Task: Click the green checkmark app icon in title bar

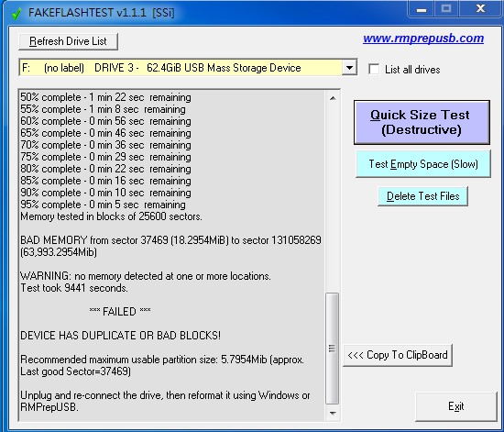Action: pyautogui.click(x=16, y=13)
